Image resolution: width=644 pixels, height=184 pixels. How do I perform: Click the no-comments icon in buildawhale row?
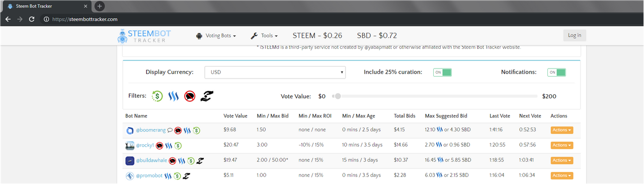click(173, 161)
